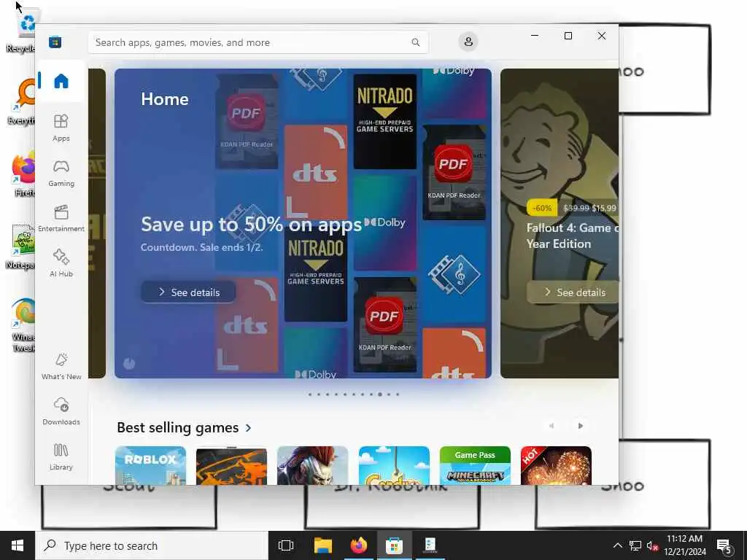Screen dimensions: 747x560
Task: Open the Best selling games heading link
Action: (178, 427)
